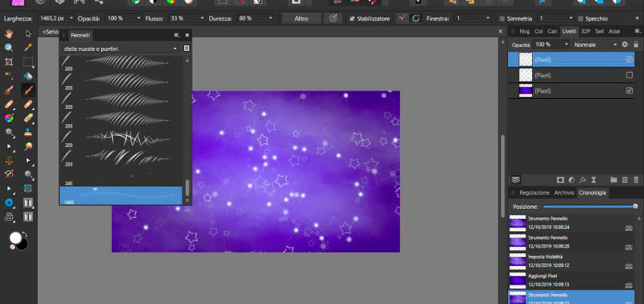
Task: Open the stelle nuvole e puntini category dropdown
Action: pyautogui.click(x=121, y=49)
